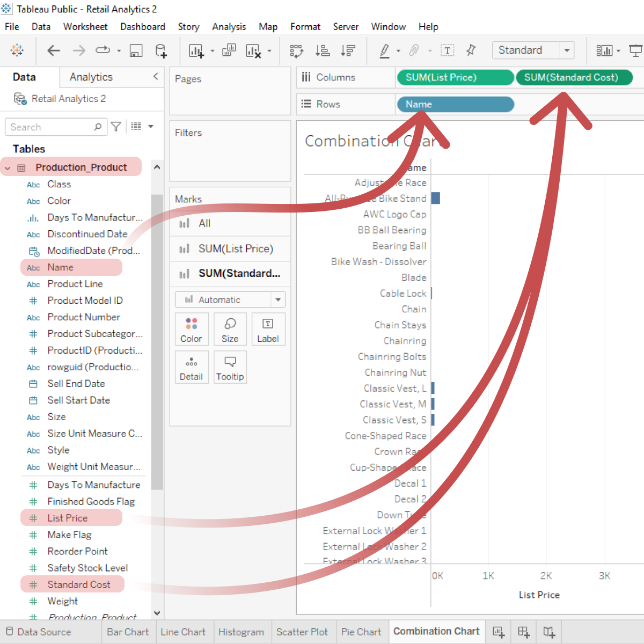Toggle the fix axes pin
The width and height of the screenshot is (644, 644).
pos(471,50)
